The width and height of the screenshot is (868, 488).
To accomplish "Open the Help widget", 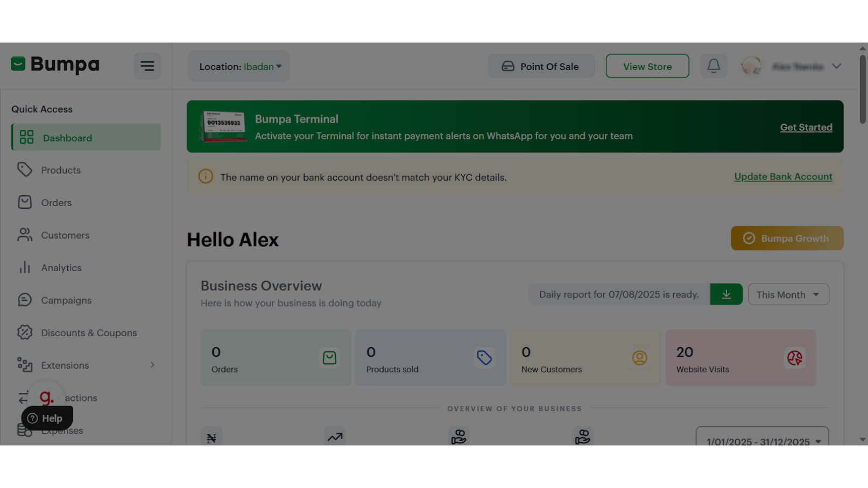I will [x=47, y=418].
